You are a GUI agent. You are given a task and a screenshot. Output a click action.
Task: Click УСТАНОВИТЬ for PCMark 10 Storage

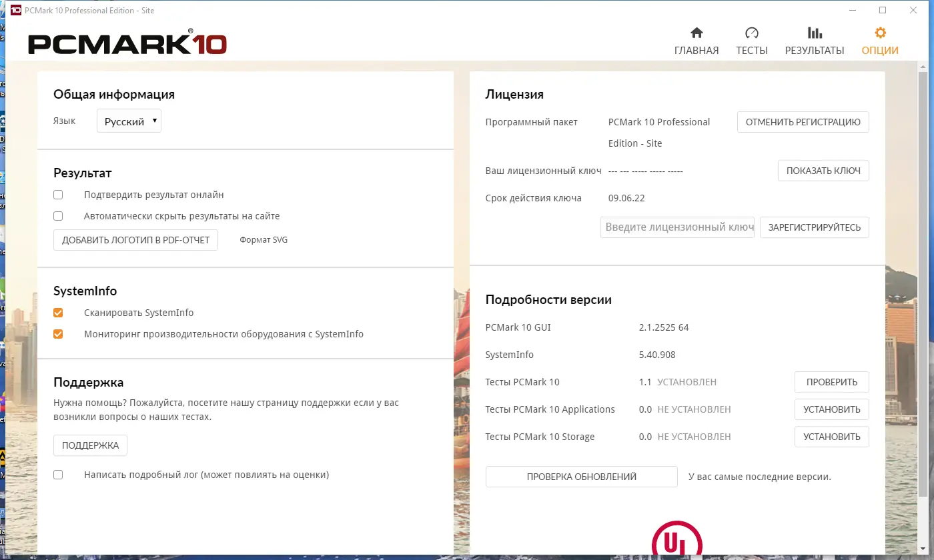coord(832,437)
